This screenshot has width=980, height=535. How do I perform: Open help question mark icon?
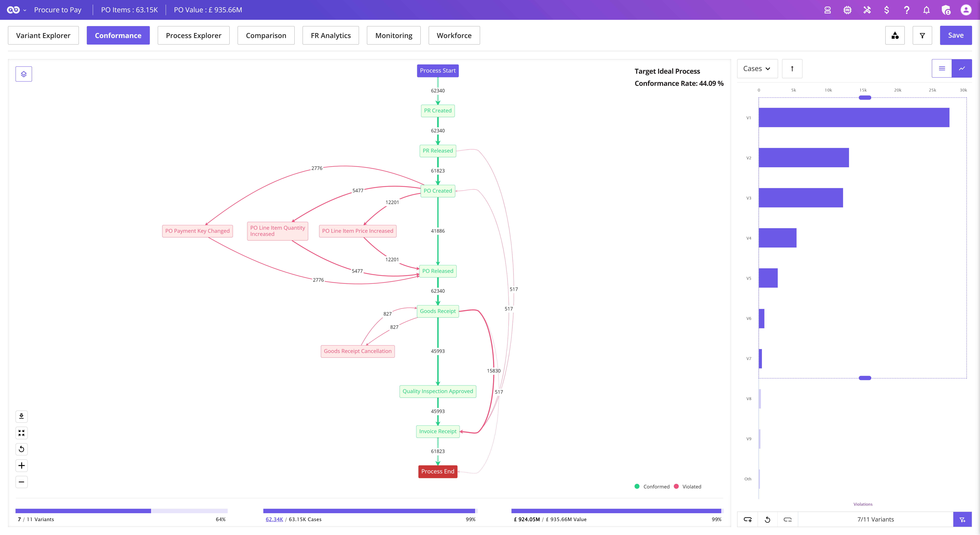tap(907, 10)
